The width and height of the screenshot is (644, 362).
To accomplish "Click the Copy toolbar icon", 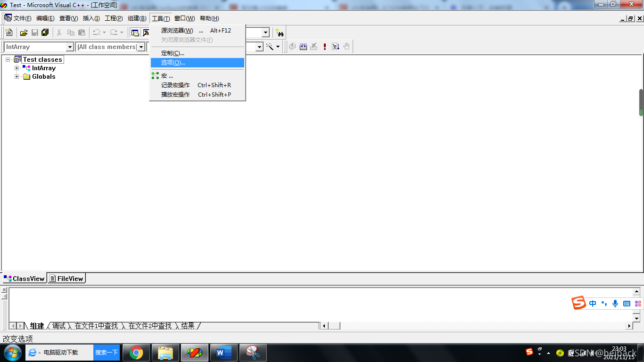I will pos(71,33).
